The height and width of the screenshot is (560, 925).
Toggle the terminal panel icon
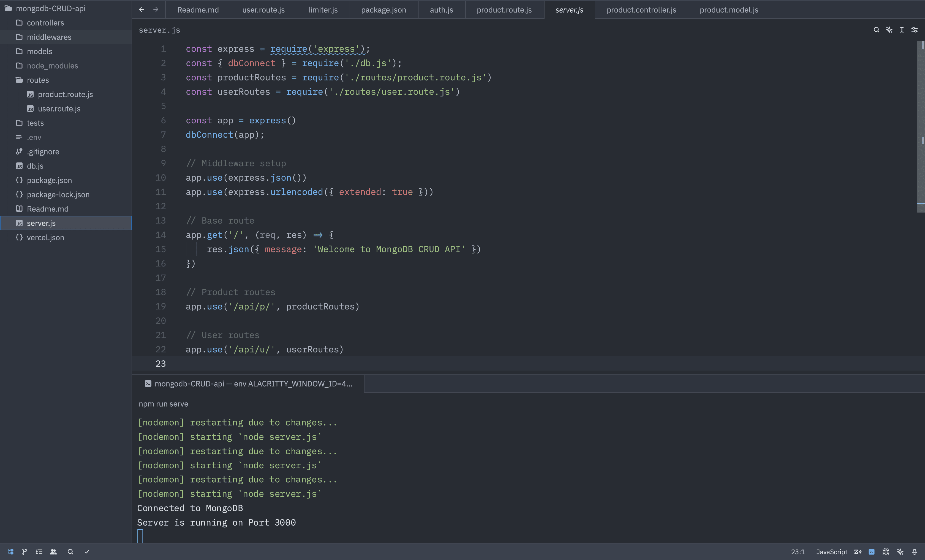pyautogui.click(x=872, y=551)
